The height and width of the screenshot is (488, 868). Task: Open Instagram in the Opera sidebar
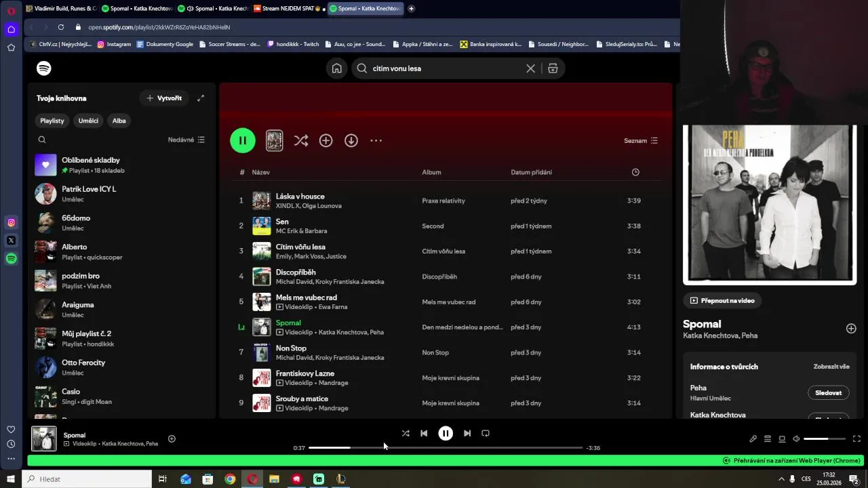(11, 222)
